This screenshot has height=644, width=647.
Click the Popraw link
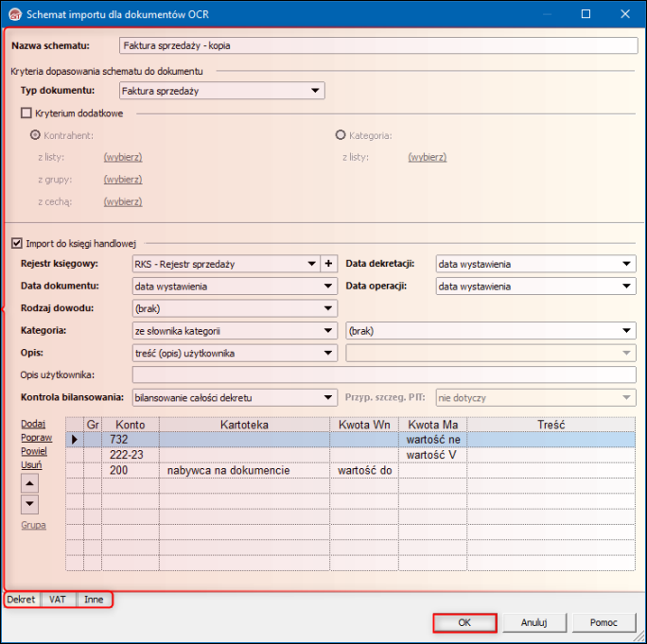[x=36, y=437]
